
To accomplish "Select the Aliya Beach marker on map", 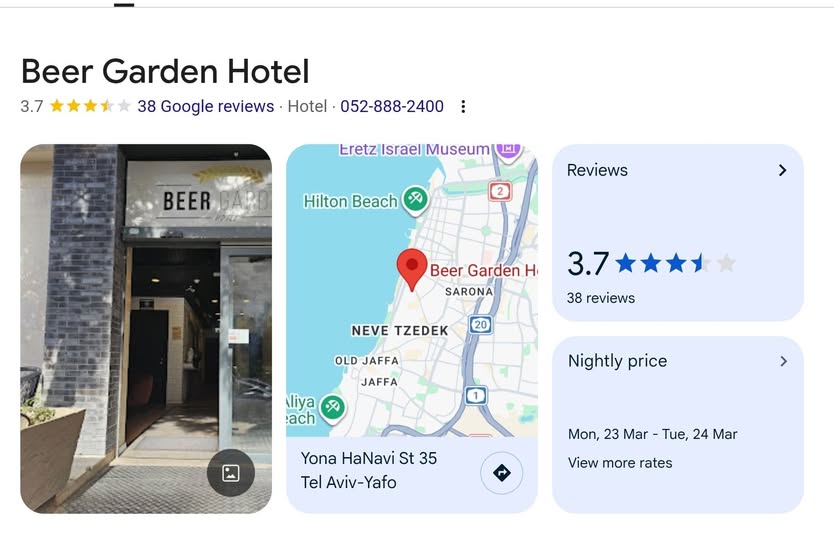I will point(333,409).
